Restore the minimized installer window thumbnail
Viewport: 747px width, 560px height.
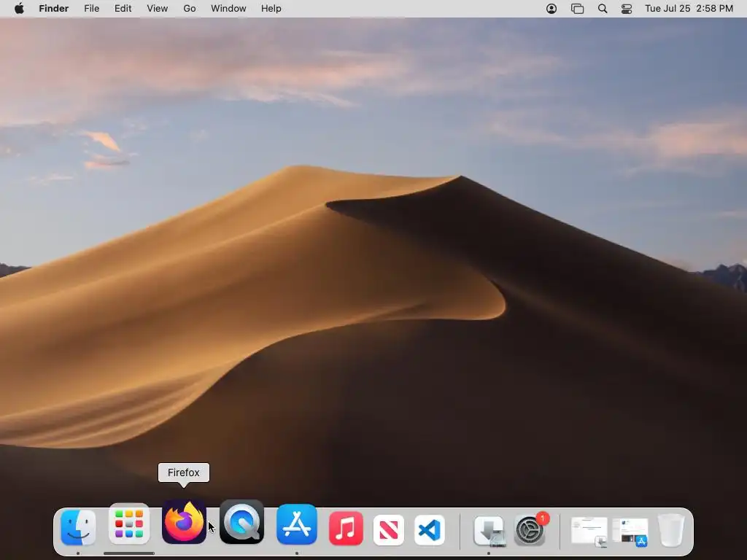coord(589,532)
